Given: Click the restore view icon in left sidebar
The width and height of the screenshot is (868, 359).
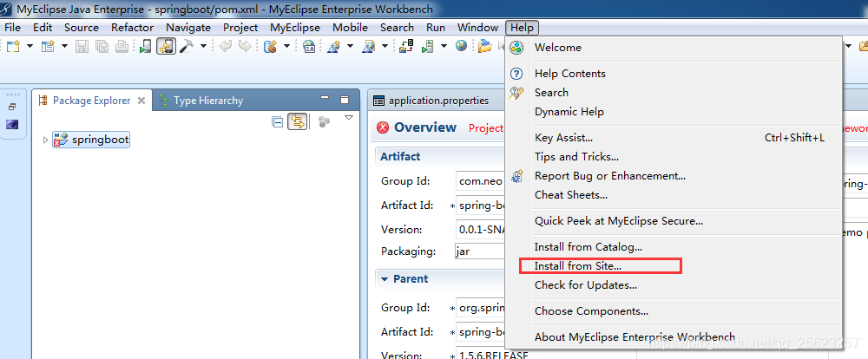Looking at the screenshot, I should coord(12,107).
